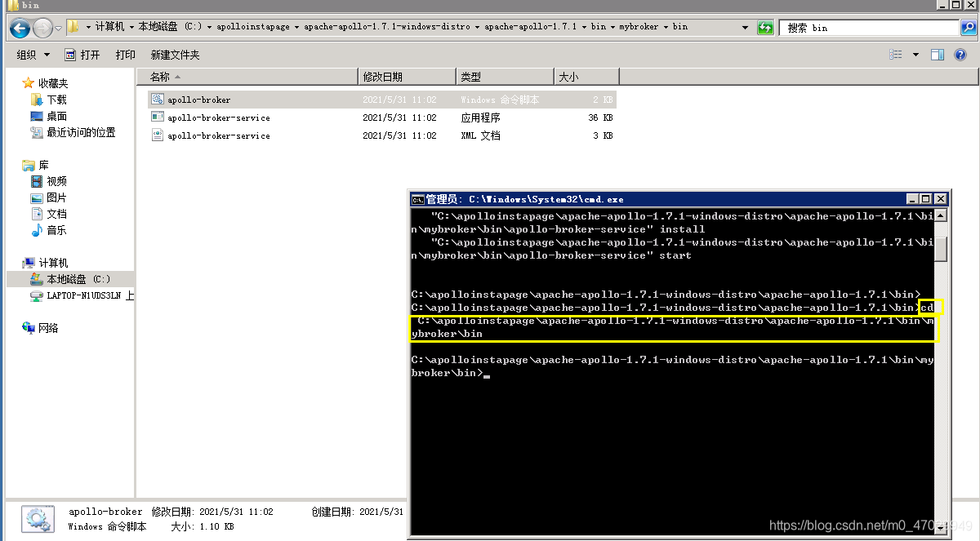Focus the 搜索 bin search field
The image size is (980, 541).
pyautogui.click(x=869, y=28)
